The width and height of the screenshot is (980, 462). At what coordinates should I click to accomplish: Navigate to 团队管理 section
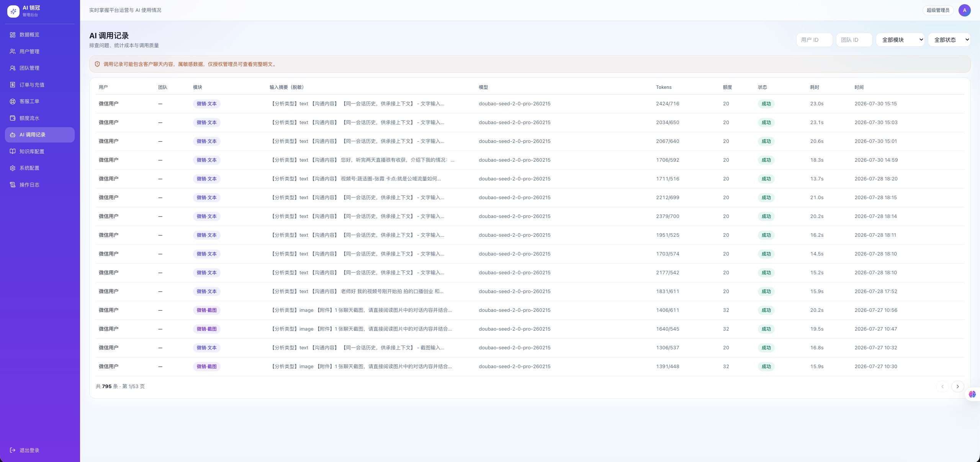tap(40, 68)
